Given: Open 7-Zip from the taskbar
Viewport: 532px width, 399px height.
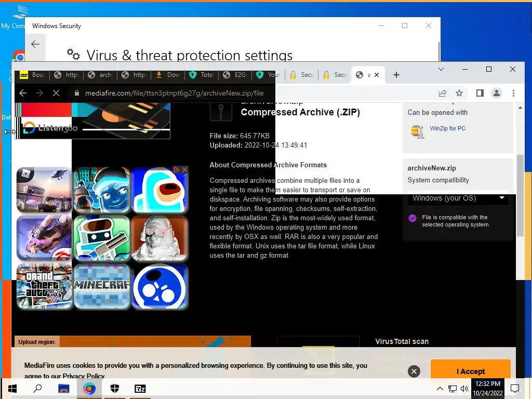Looking at the screenshot, I should point(140,389).
